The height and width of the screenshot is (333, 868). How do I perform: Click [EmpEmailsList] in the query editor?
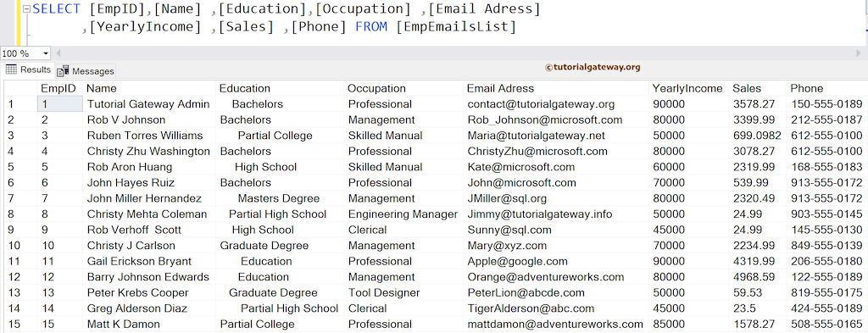tap(456, 26)
